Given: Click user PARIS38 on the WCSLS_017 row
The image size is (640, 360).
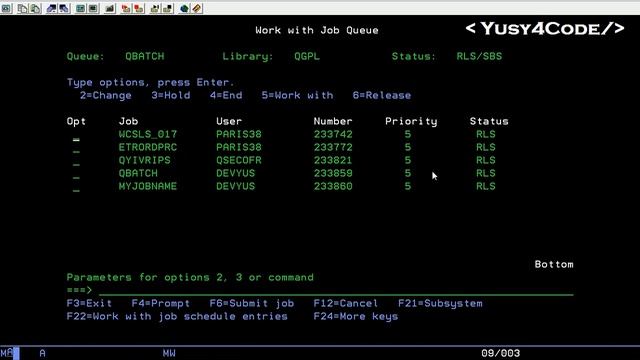Looking at the screenshot, I should tap(239, 134).
